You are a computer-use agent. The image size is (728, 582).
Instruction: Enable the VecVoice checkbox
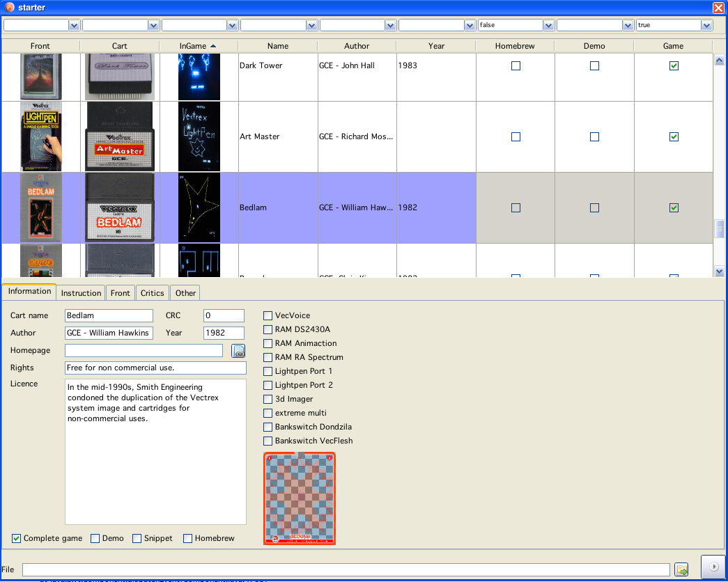coord(268,315)
